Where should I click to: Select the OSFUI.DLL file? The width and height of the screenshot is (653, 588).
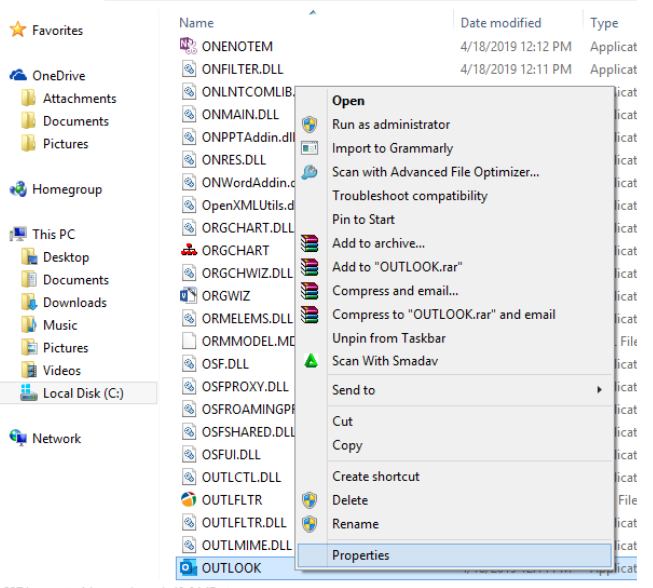[231, 454]
